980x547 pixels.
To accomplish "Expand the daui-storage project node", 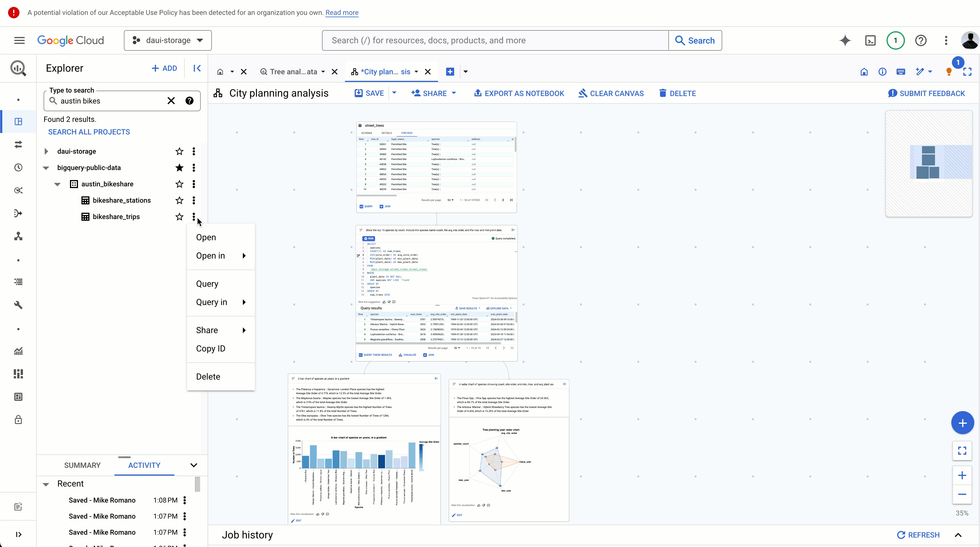I will [x=46, y=151].
